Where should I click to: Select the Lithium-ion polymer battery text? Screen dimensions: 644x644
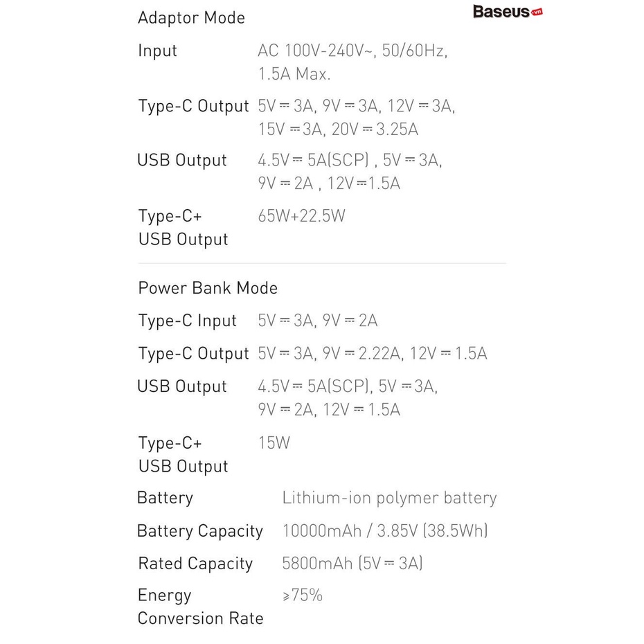(389, 498)
